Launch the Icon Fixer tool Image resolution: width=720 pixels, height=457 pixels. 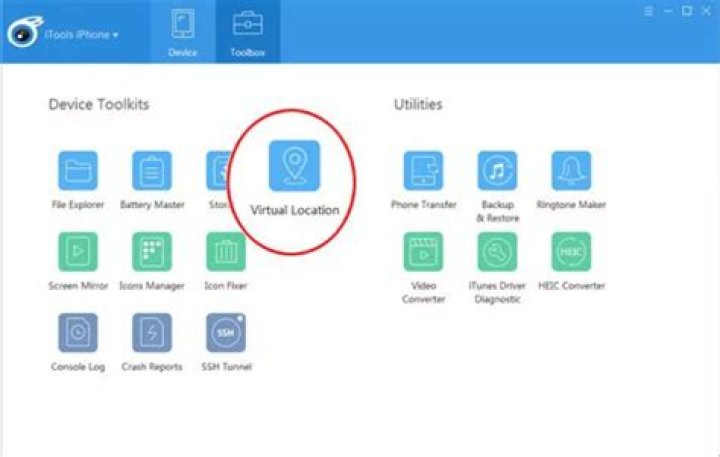coord(225,252)
